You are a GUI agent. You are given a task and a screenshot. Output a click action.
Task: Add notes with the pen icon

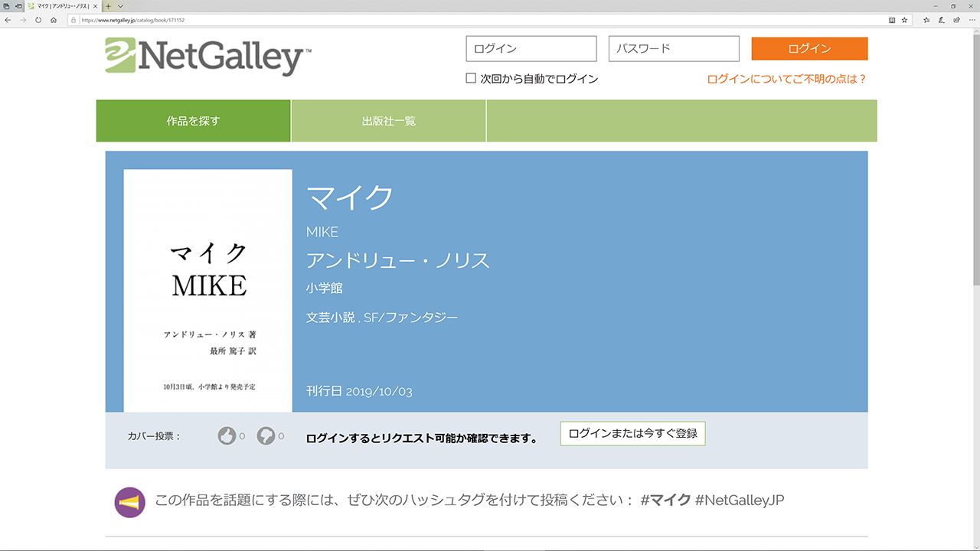coord(942,20)
